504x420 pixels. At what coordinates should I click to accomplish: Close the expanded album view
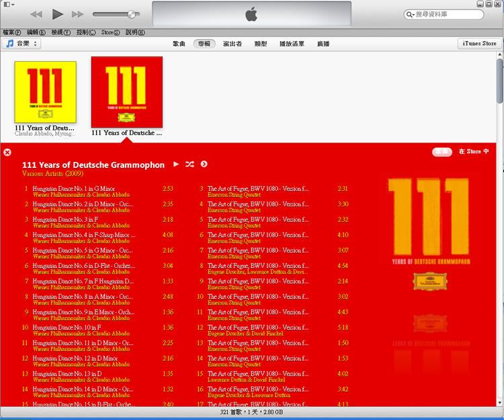tap(7, 153)
